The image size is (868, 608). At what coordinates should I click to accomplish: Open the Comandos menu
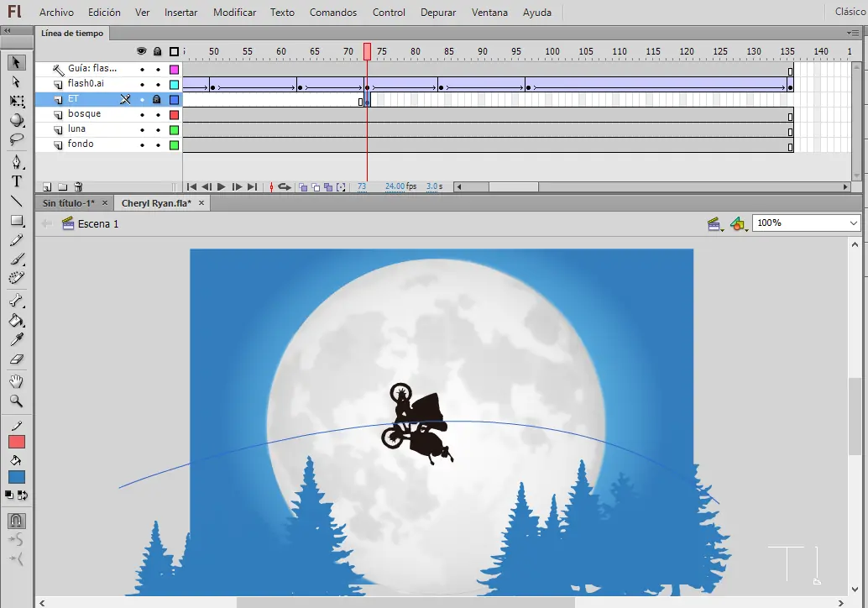click(333, 13)
